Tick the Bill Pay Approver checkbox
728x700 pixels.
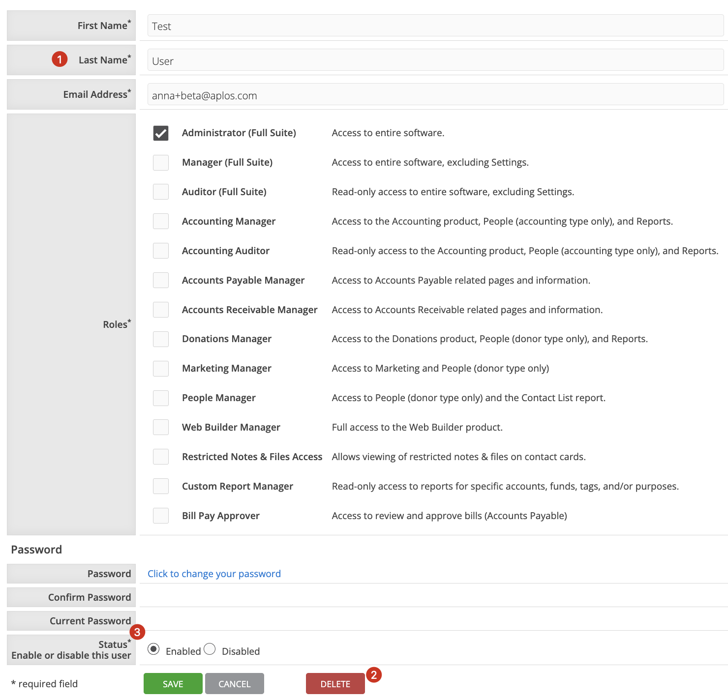161,516
